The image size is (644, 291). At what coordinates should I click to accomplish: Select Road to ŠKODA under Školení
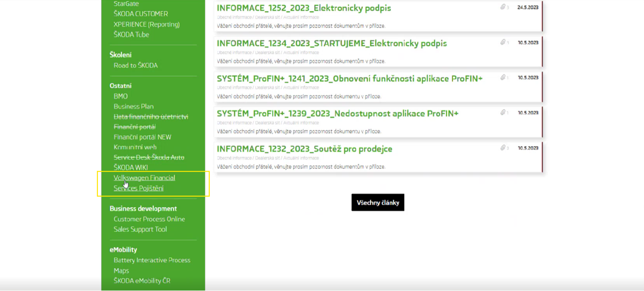click(x=135, y=65)
